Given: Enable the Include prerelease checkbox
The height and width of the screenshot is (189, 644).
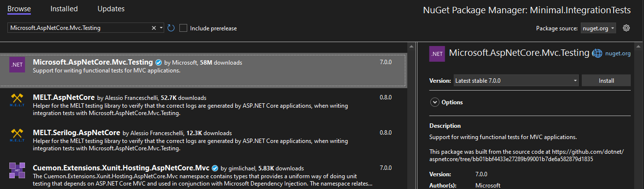Looking at the screenshot, I should 183,28.
